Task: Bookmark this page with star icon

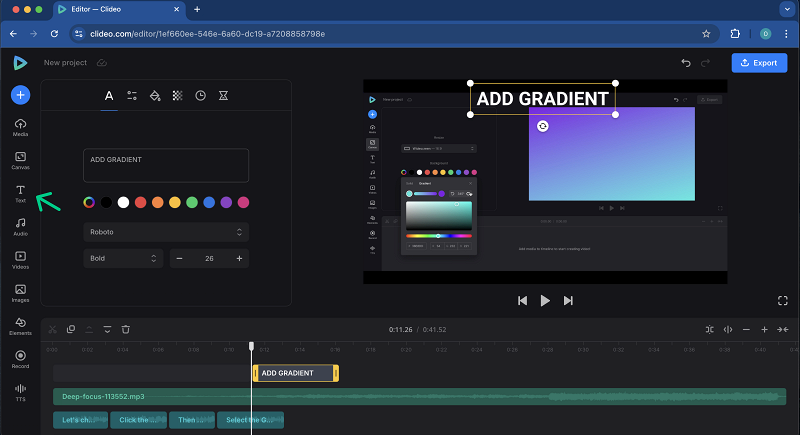Action: click(x=706, y=34)
